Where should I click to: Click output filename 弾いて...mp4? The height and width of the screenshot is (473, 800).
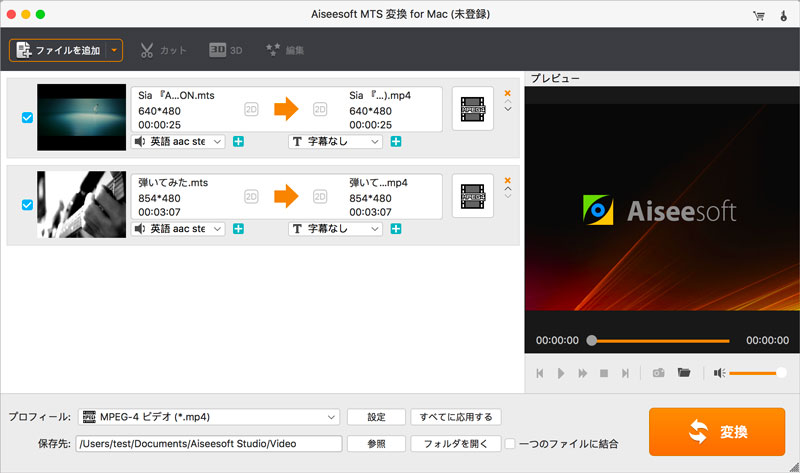pos(379,183)
